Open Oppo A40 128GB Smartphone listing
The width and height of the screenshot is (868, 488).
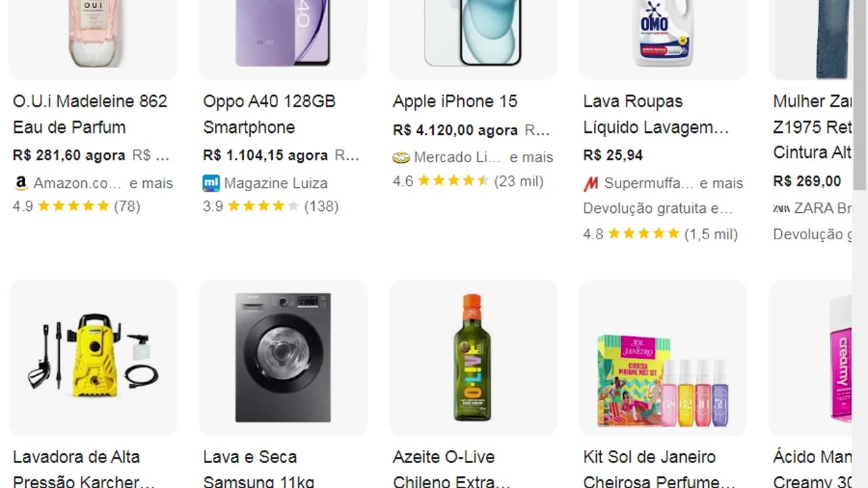coord(269,114)
